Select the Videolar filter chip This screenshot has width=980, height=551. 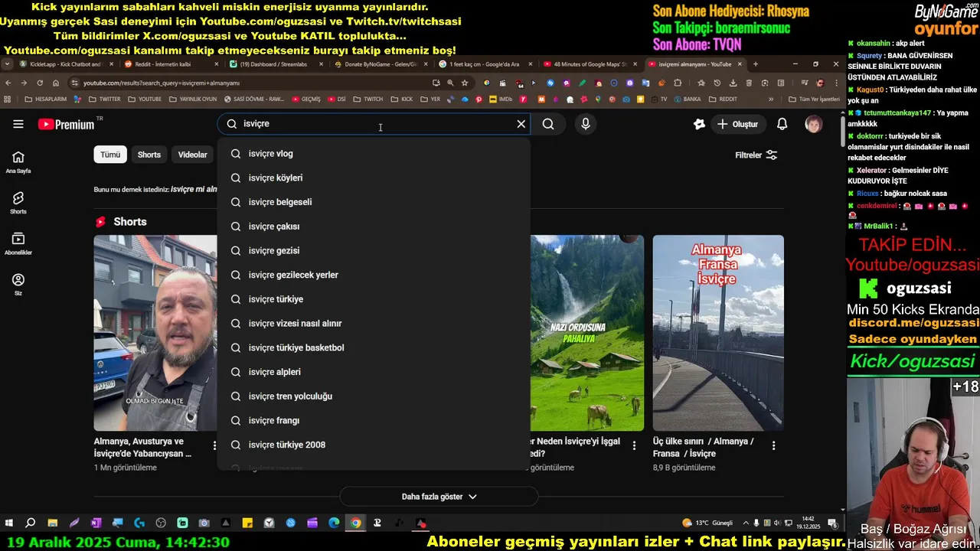coord(193,155)
